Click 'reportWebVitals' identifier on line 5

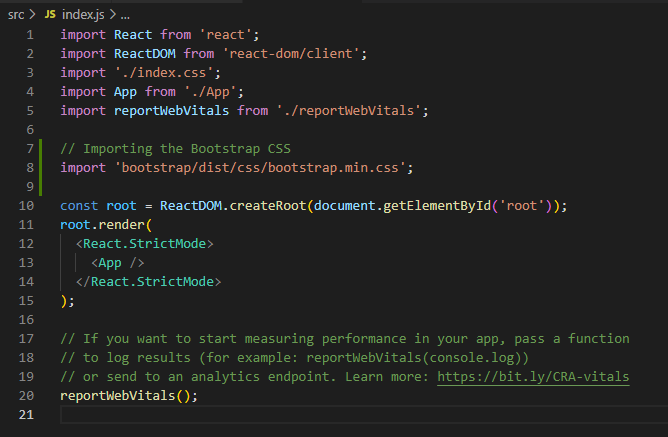171,111
